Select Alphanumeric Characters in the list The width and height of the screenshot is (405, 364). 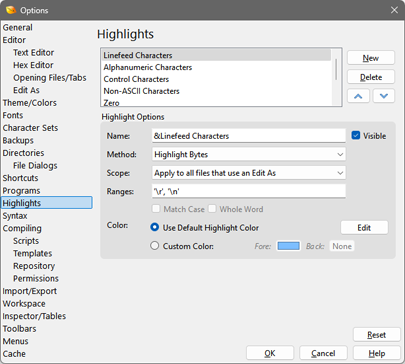pyautogui.click(x=216, y=67)
